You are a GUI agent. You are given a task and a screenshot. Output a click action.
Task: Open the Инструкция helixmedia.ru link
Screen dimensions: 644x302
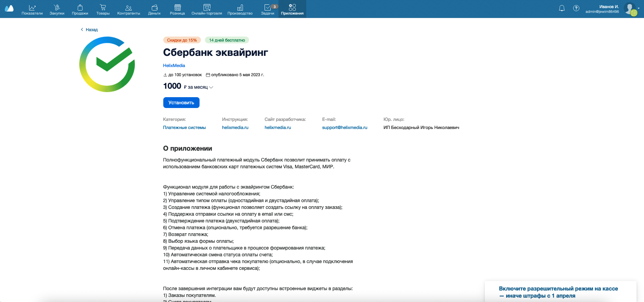coord(235,128)
